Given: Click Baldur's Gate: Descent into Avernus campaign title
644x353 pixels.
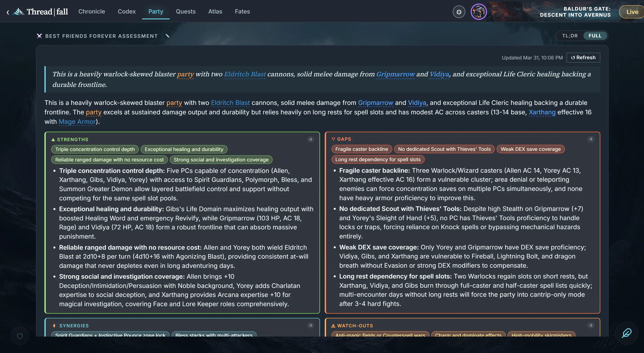Looking at the screenshot, I should click(x=575, y=12).
